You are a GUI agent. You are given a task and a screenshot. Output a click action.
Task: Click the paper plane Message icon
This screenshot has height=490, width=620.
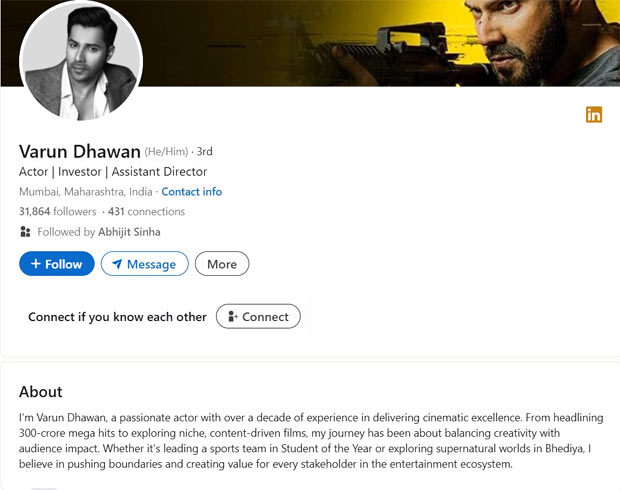117,265
